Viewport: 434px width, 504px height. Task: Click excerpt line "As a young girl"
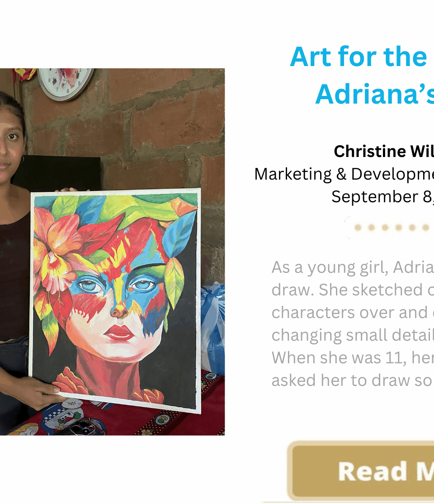(x=353, y=268)
